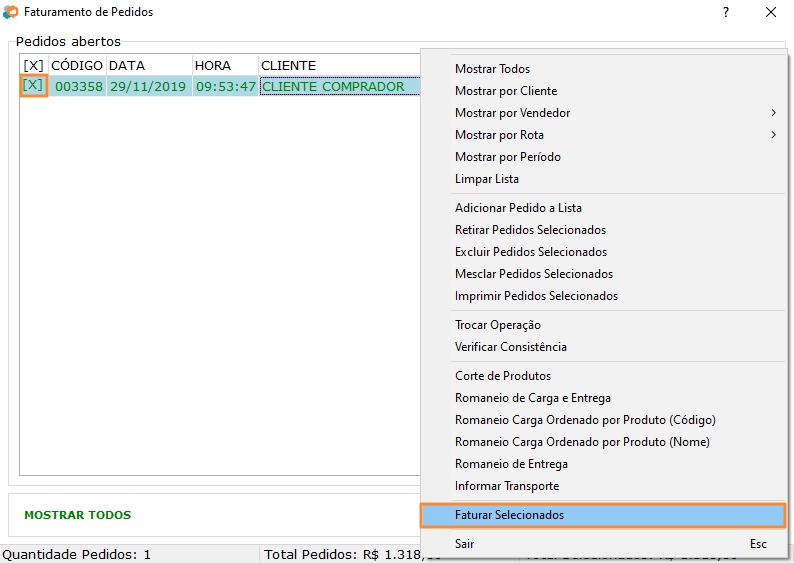Click the Faturamento de Pedidos app icon
The height and width of the screenshot is (563, 794).
[11, 12]
